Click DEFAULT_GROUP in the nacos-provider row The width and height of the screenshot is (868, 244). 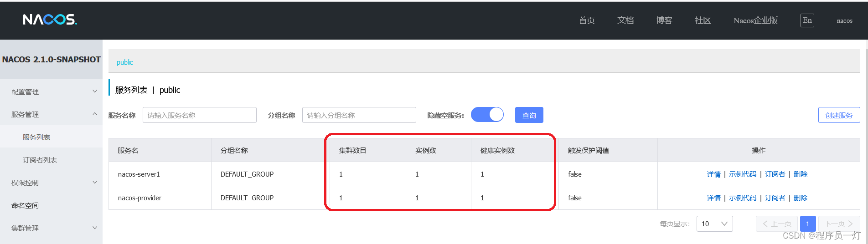pyautogui.click(x=247, y=198)
